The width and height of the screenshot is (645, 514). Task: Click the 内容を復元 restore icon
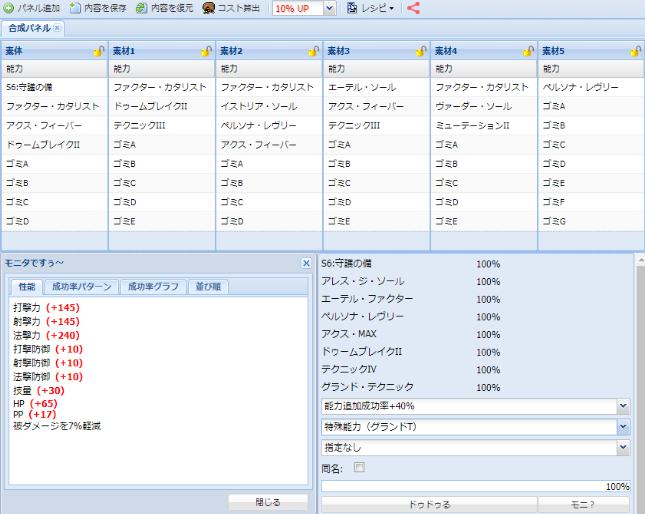click(141, 8)
